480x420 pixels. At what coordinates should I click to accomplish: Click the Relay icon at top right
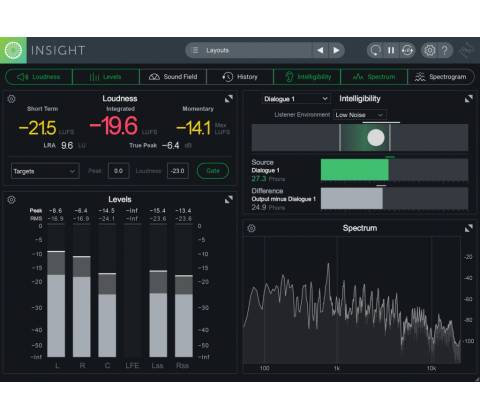pyautogui.click(x=467, y=50)
